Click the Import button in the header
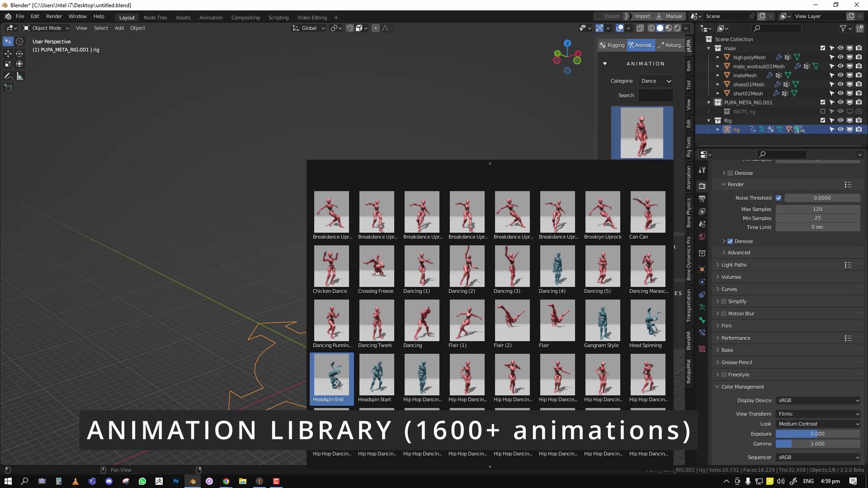This screenshot has width=868, height=488. 642,16
